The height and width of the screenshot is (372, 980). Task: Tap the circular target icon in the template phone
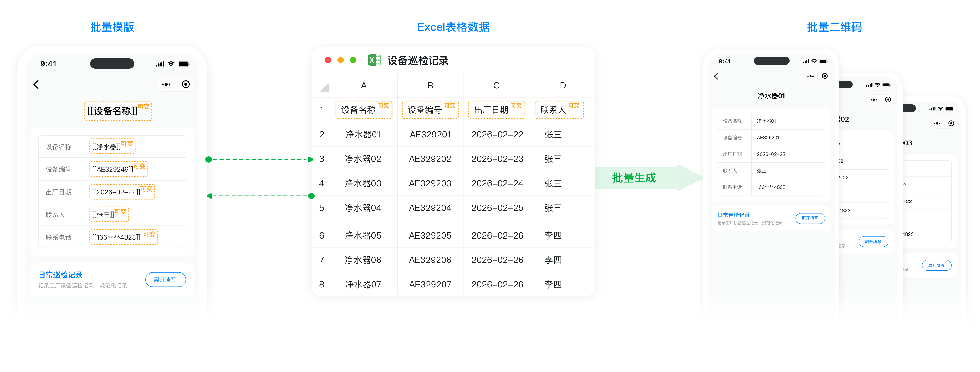186,85
